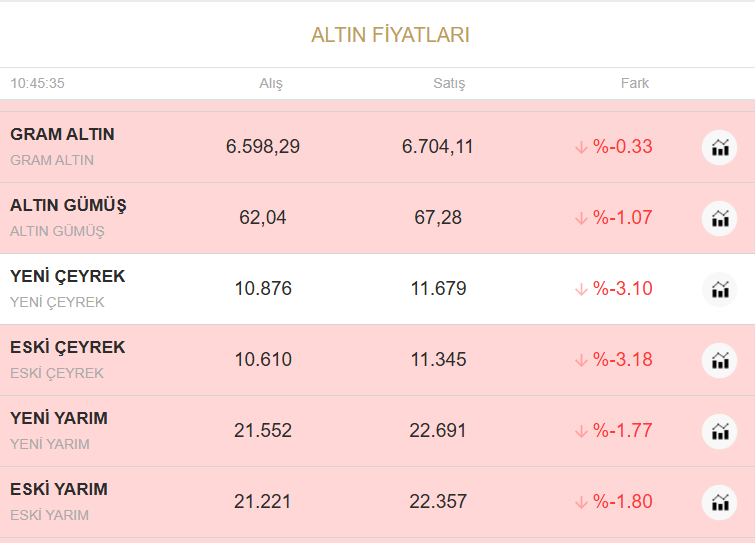
Task: Open chart icon for Yeni Çeyrek
Action: (719, 289)
